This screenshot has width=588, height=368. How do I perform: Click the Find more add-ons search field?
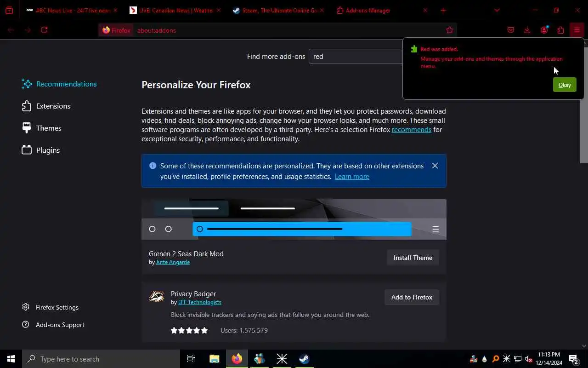click(356, 56)
